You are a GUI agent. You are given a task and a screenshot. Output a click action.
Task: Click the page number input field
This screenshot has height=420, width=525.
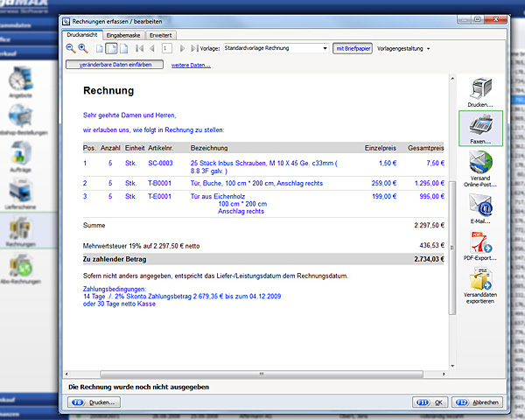tap(167, 48)
